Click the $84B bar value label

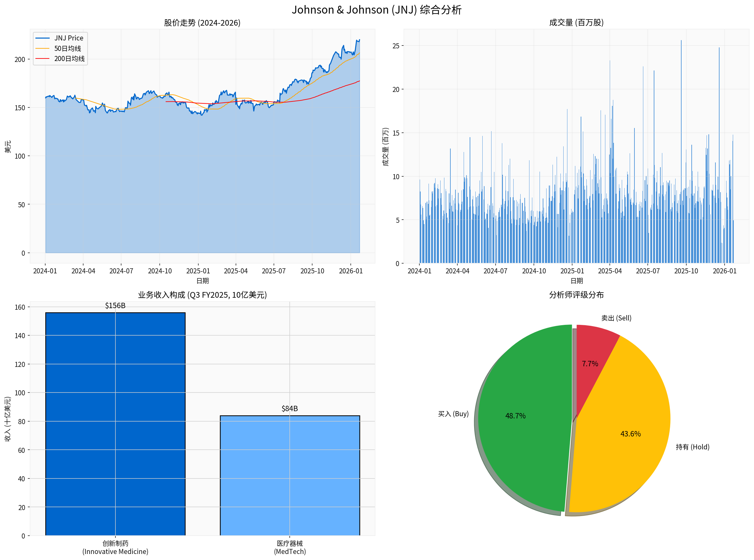290,409
